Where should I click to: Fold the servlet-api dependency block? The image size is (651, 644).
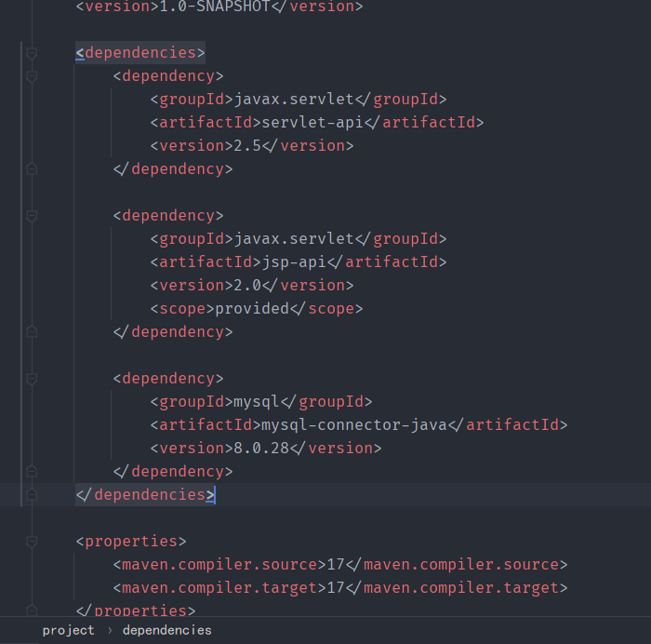[32, 76]
